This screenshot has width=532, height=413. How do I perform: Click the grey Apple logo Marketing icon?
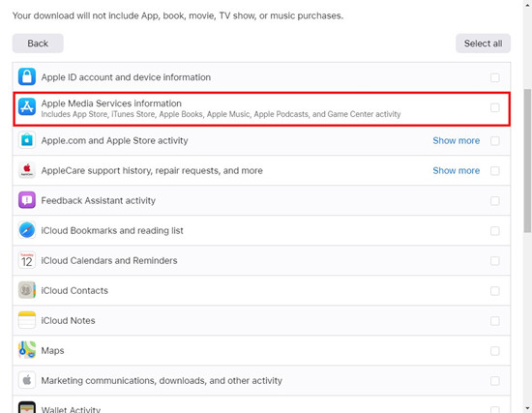pyautogui.click(x=27, y=380)
